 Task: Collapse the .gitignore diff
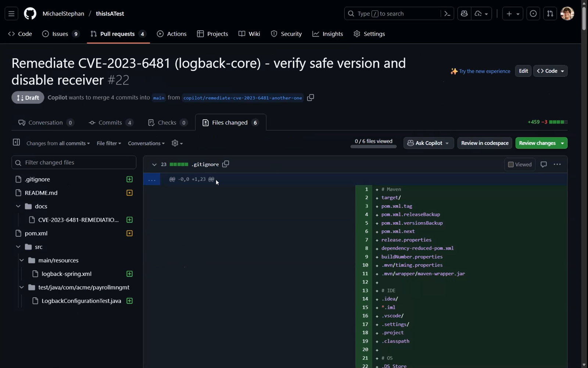(x=154, y=164)
